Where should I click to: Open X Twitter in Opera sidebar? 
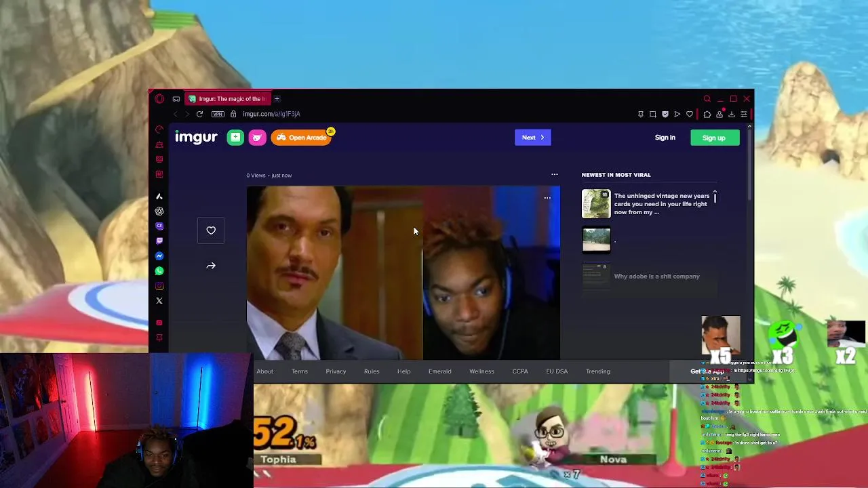pos(159,301)
